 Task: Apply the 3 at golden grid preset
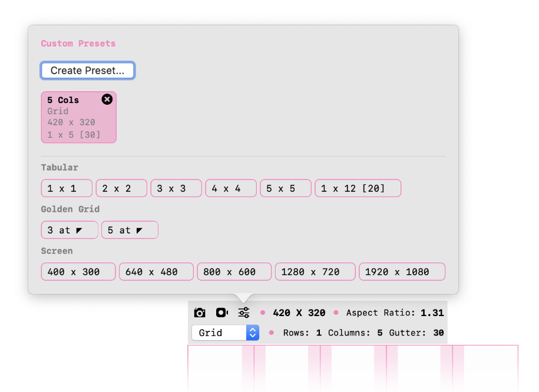point(70,230)
